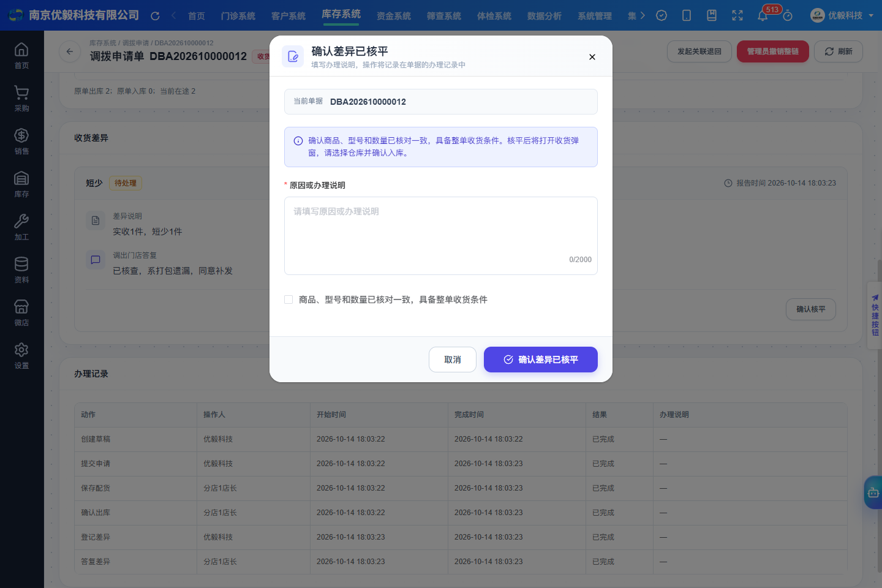The image size is (882, 588).
Task: Click the 快捷按钮 side tab
Action: pos(875,315)
